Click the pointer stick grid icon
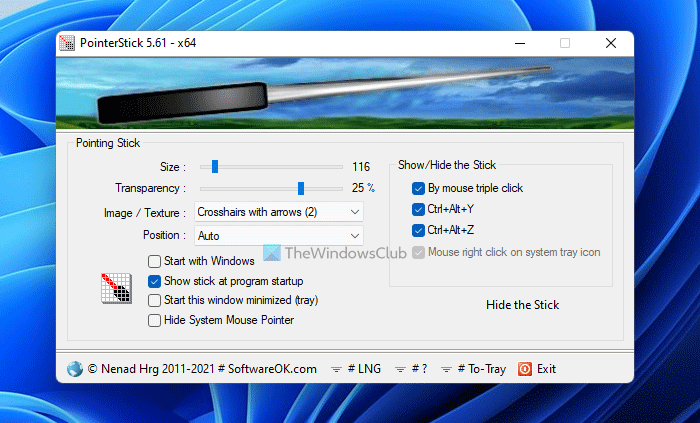Viewport: 700px width, 423px height. click(x=116, y=288)
